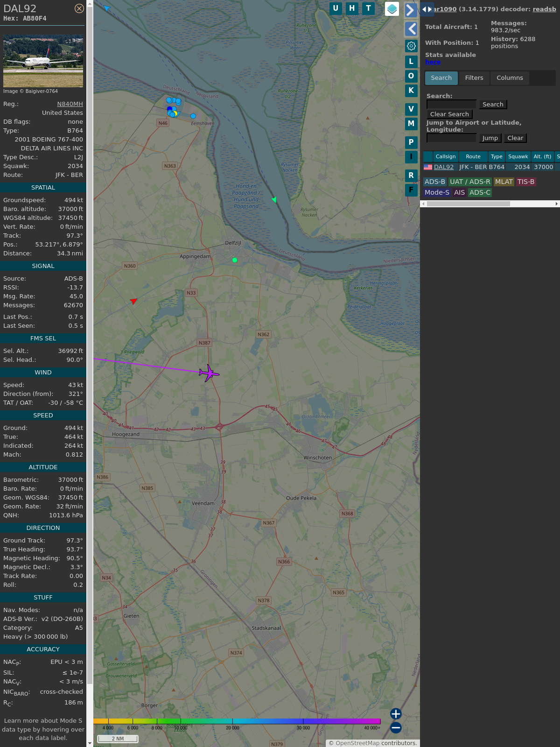Open the Columns tab
This screenshot has width=560, height=747.
[510, 78]
